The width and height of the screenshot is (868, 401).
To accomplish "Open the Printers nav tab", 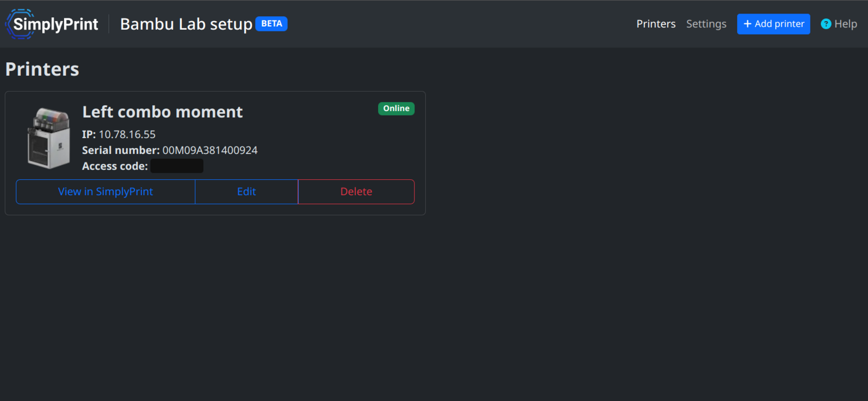I will click(656, 24).
